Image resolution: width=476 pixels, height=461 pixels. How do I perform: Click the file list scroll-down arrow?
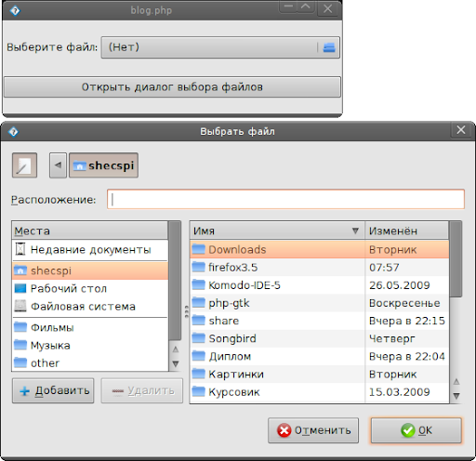coord(456,396)
